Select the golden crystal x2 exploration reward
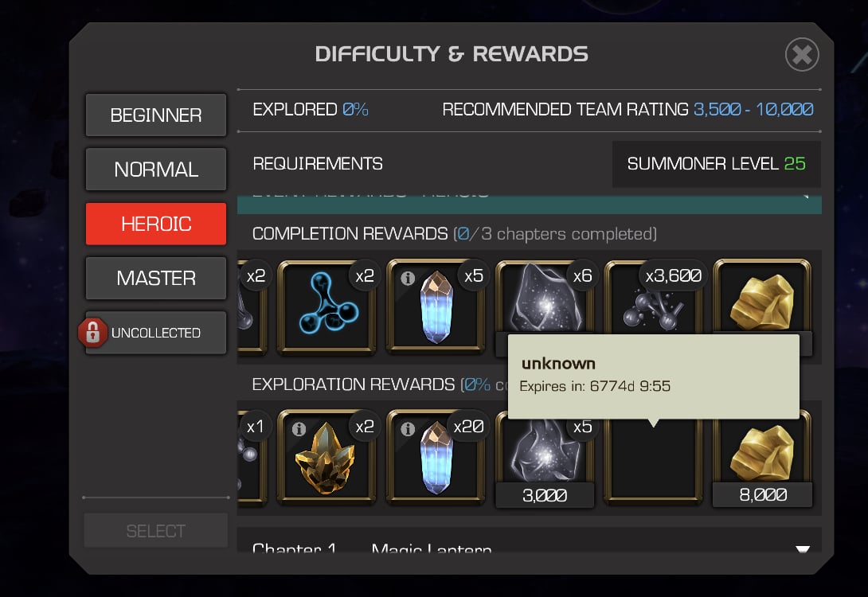The height and width of the screenshot is (597, 868). tap(326, 458)
